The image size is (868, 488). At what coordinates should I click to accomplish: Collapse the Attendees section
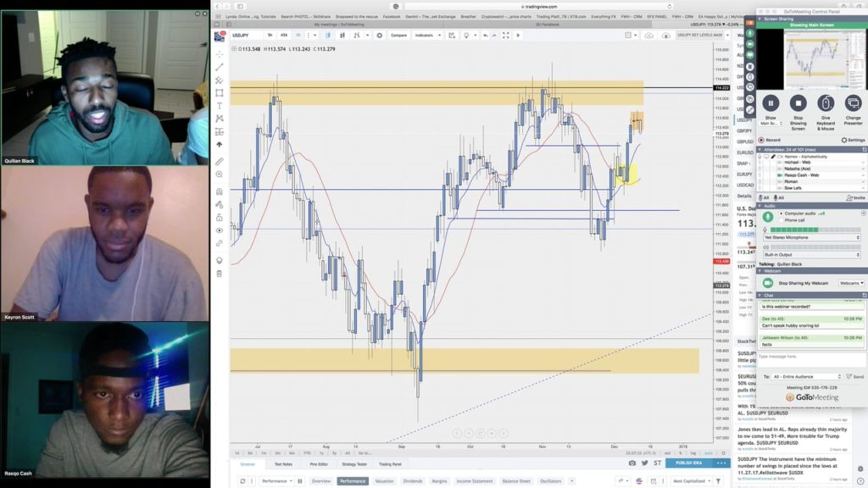[x=760, y=149]
